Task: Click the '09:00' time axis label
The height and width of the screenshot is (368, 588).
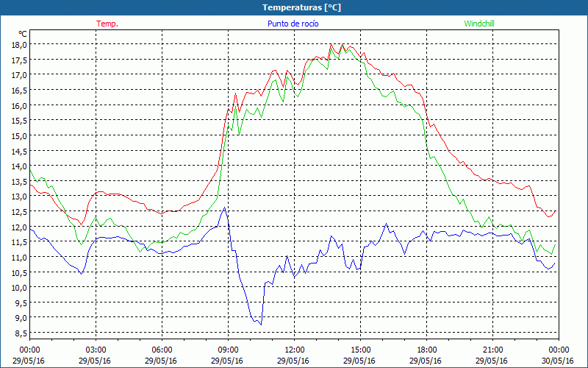Action: (229, 350)
